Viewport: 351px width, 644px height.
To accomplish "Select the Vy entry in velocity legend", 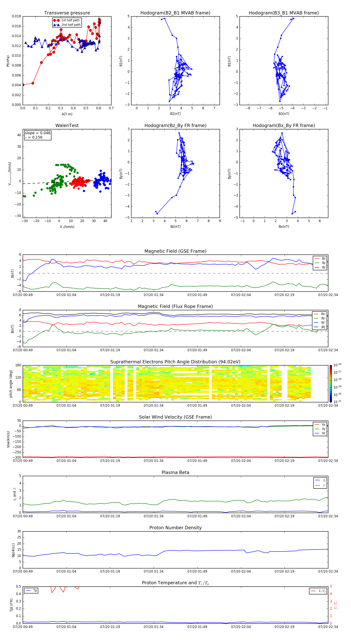I will [x=320, y=429].
